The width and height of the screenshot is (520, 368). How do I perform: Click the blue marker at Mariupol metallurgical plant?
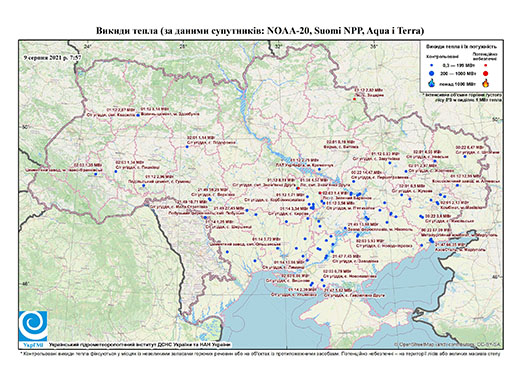pos(431,240)
